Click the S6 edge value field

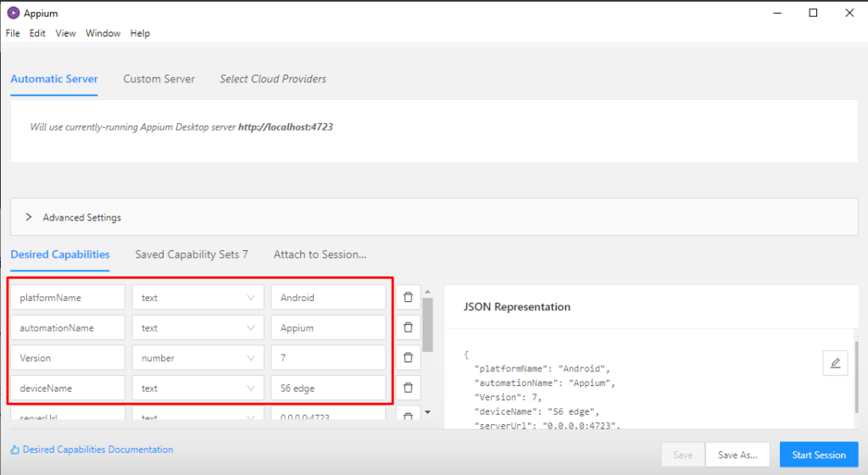[328, 388]
